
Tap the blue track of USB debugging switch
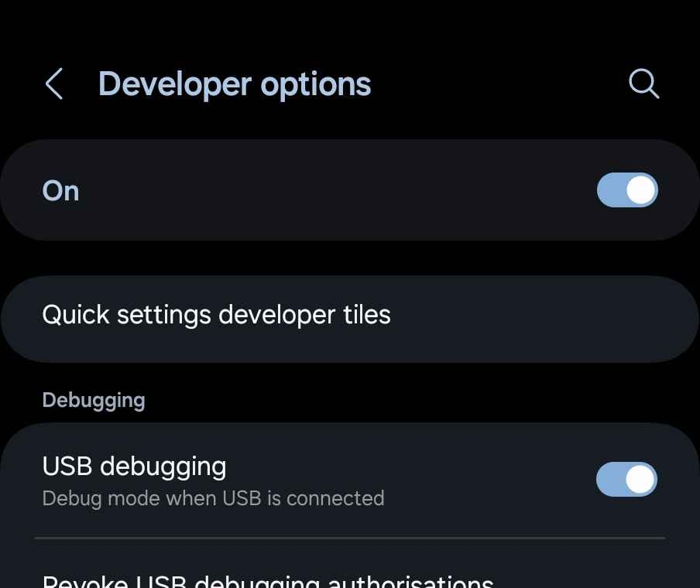[x=610, y=479]
